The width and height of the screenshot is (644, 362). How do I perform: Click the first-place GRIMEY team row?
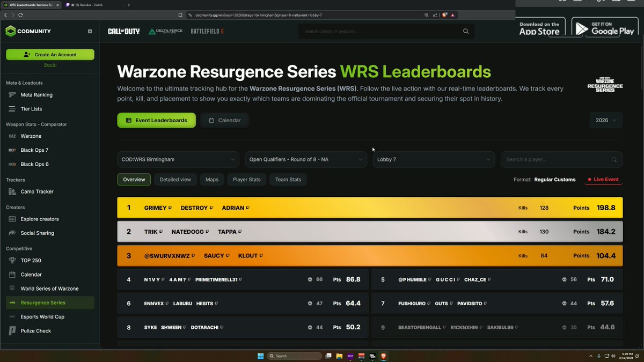point(370,208)
